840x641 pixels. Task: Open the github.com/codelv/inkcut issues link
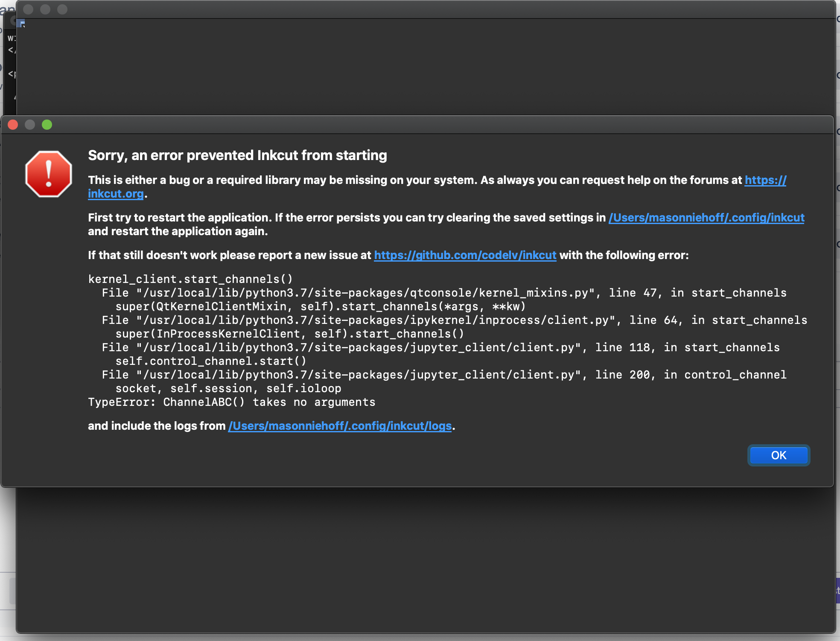click(x=465, y=255)
